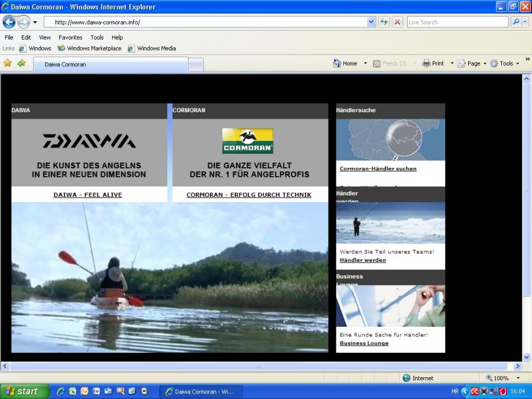Image resolution: width=532 pixels, height=399 pixels.
Task: Click the Refresh page icon
Action: click(384, 22)
